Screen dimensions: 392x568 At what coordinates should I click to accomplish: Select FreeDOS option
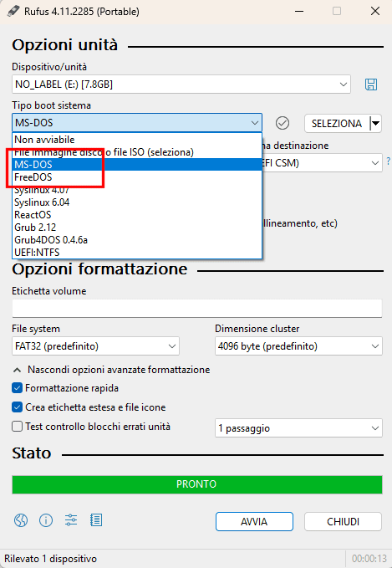[x=137, y=177]
